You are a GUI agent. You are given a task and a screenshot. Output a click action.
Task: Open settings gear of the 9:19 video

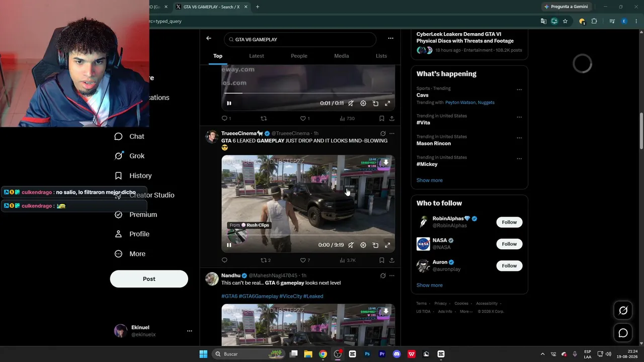click(x=363, y=245)
